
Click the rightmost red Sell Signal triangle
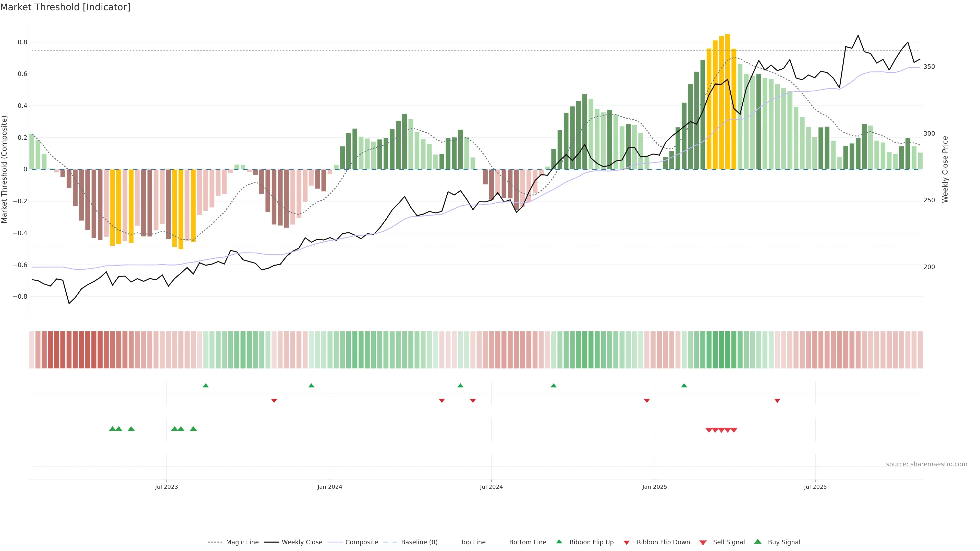coord(734,430)
